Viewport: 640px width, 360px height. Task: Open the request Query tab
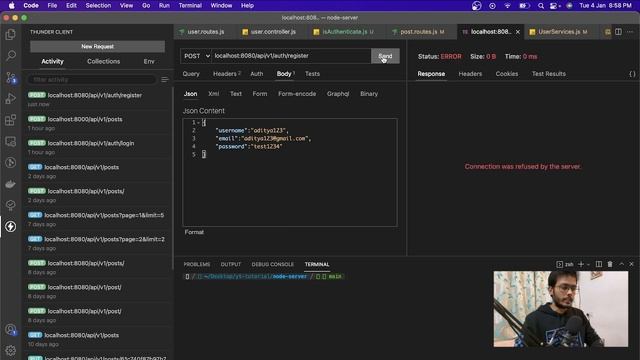[191, 74]
